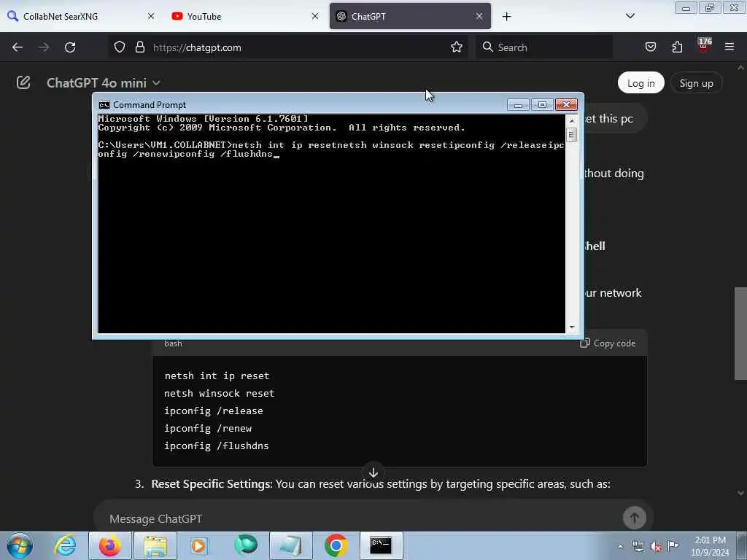Open the ChatGPT 4o mini model dropdown
Viewport: 747px width, 560px height.
click(104, 83)
